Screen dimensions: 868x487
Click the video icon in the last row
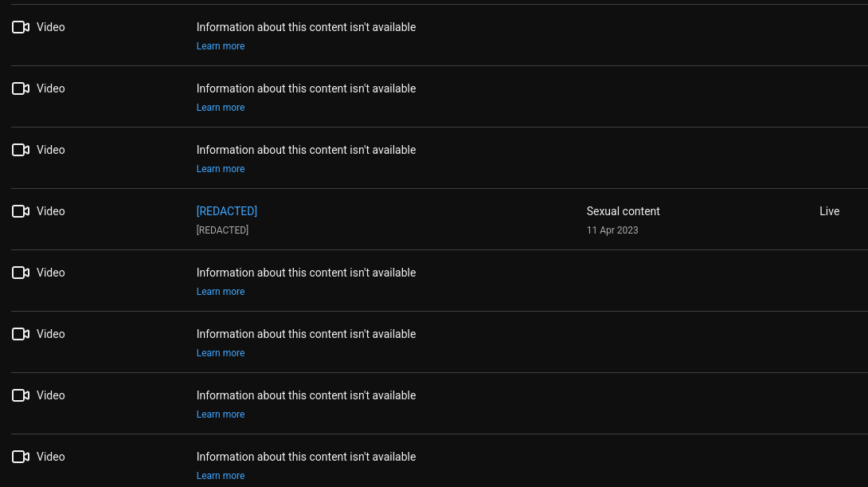[21, 457]
